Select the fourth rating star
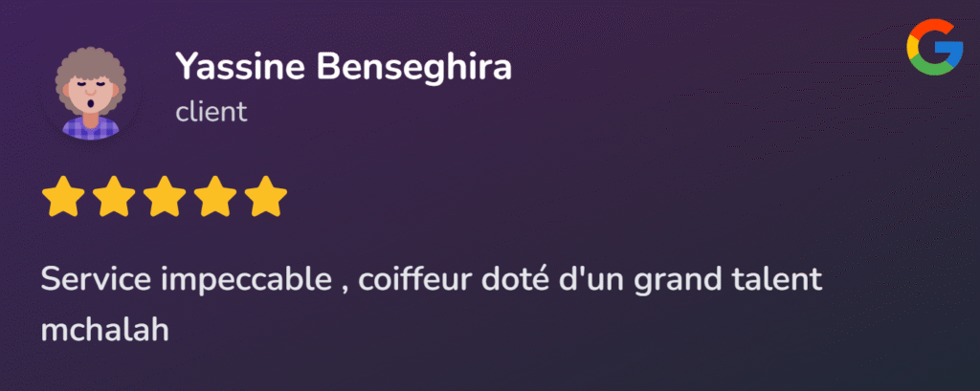 tap(215, 196)
